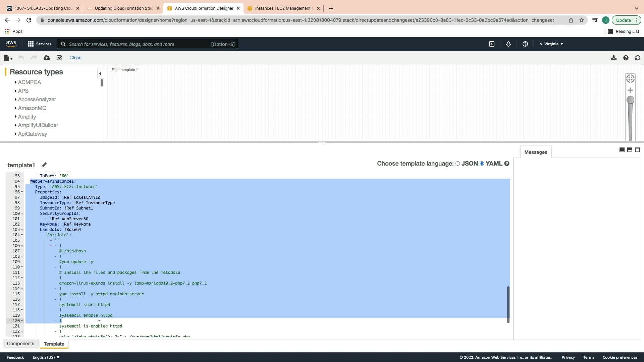Screen dimensions: 644x362
Task: Open the Messages tab
Action: (x=535, y=152)
